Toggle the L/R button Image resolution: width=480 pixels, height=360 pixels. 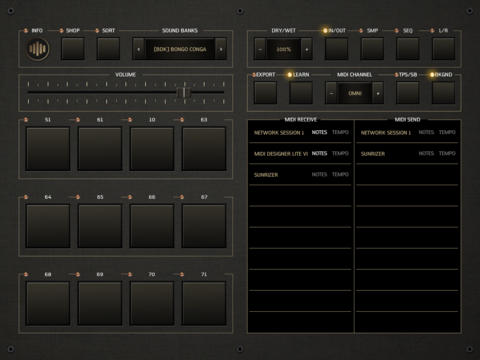[443, 49]
